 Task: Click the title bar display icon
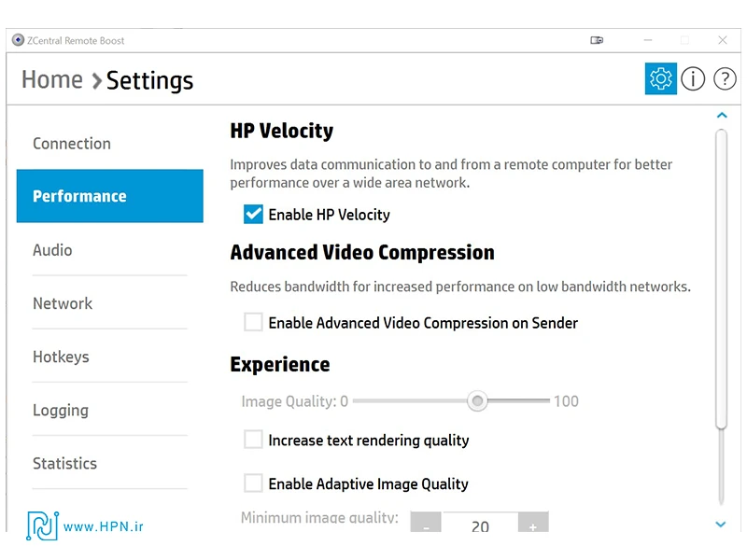point(597,40)
